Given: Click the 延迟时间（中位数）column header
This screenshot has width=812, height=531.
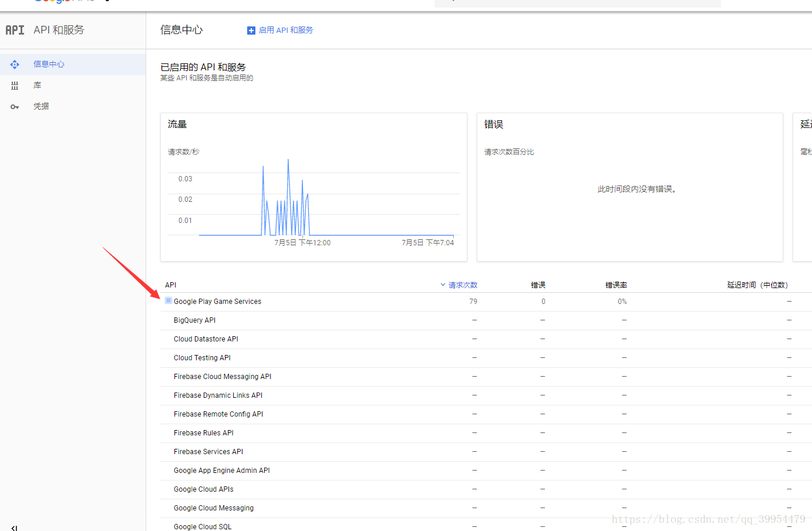Looking at the screenshot, I should point(757,285).
